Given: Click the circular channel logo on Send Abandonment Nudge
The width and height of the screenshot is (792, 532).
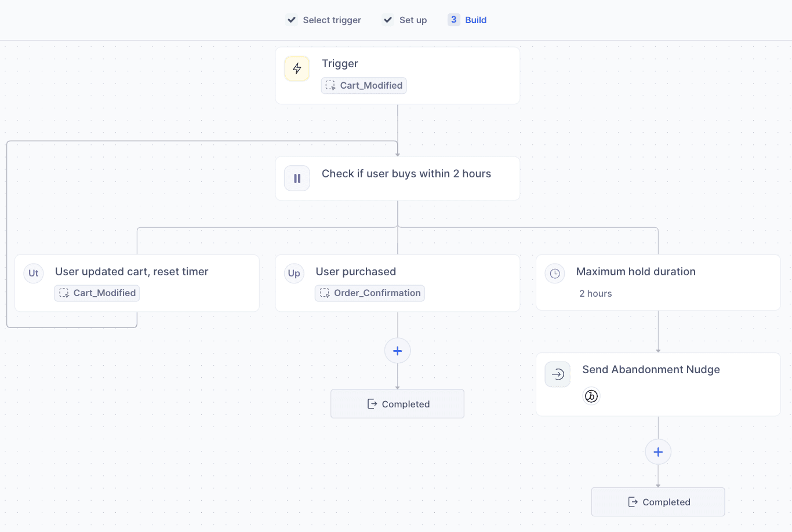Looking at the screenshot, I should (x=591, y=396).
